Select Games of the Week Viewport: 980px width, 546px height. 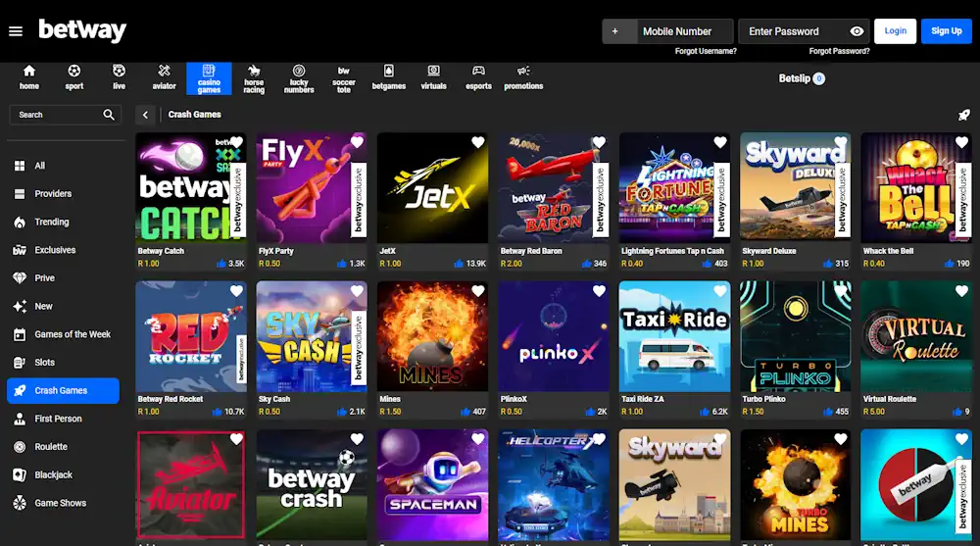click(63, 334)
